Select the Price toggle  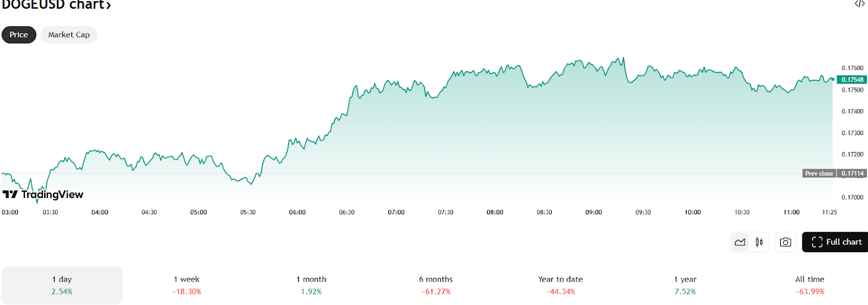pos(18,35)
